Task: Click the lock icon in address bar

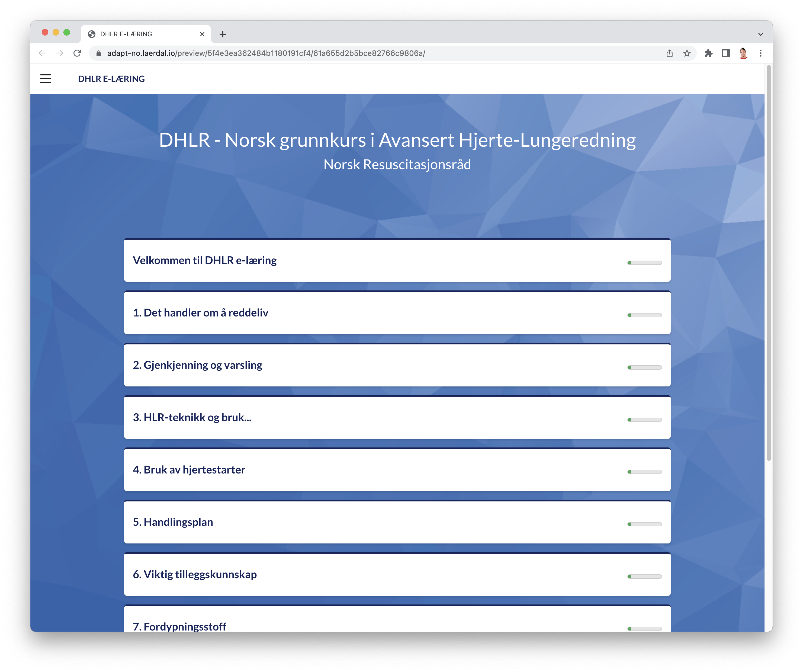Action: 98,53
